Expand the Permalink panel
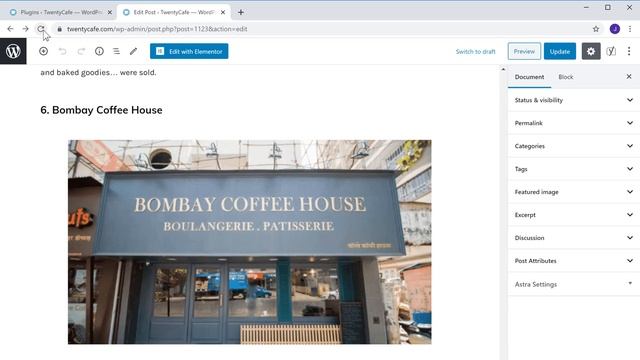Image resolution: width=640 pixels, height=360 pixels. pos(573,123)
